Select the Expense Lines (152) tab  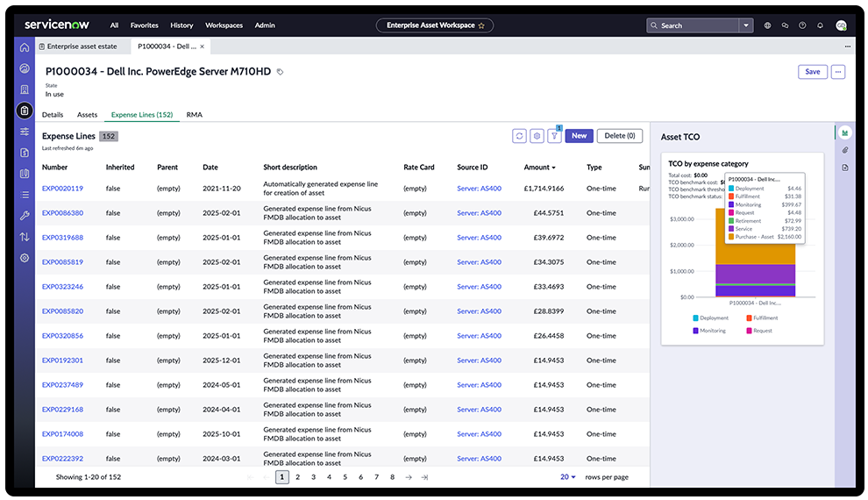coord(142,115)
